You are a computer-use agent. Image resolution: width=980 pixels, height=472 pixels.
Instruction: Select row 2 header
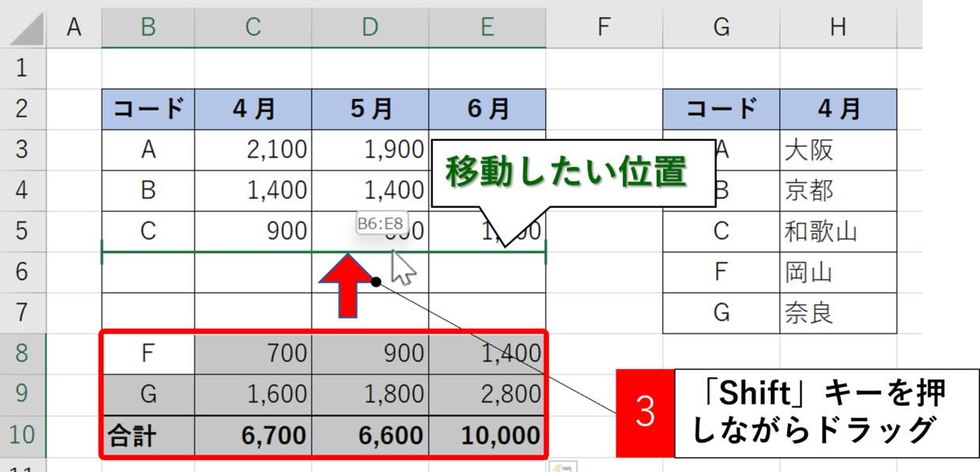point(23,109)
